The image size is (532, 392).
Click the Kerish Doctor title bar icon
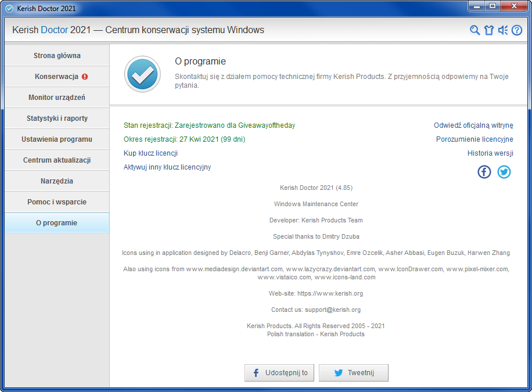[9, 9]
